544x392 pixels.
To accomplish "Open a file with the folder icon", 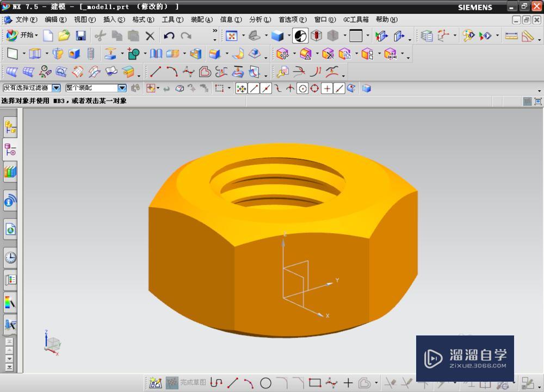I will coord(64,35).
